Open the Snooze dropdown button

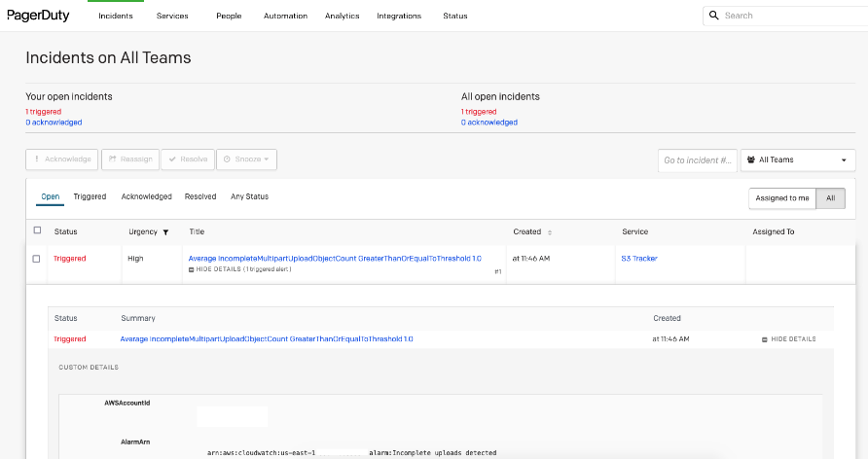246,159
